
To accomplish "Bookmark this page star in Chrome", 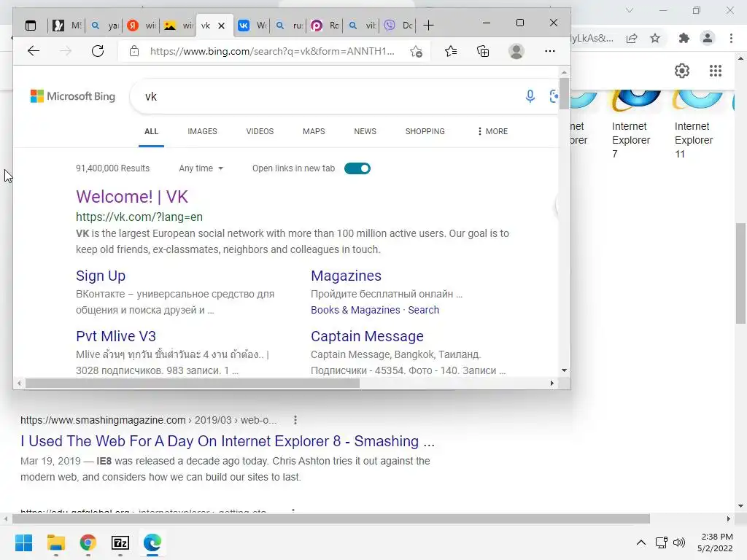I will 655,38.
